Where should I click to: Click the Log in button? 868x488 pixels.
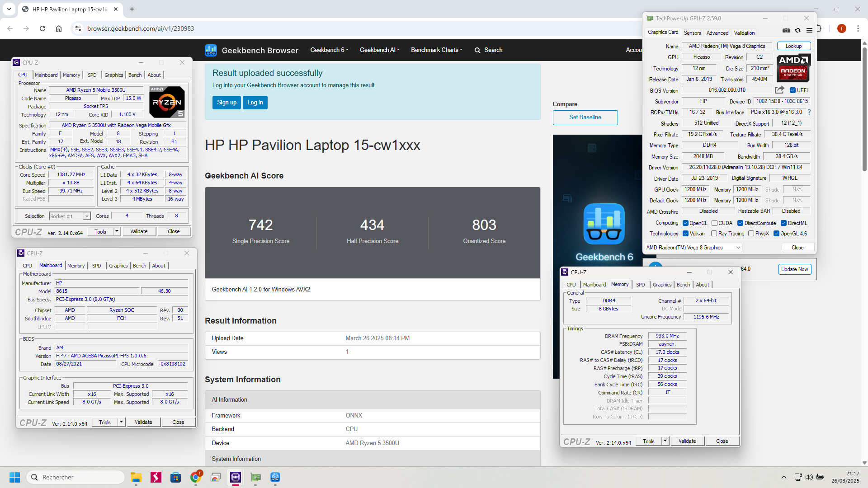coord(255,103)
